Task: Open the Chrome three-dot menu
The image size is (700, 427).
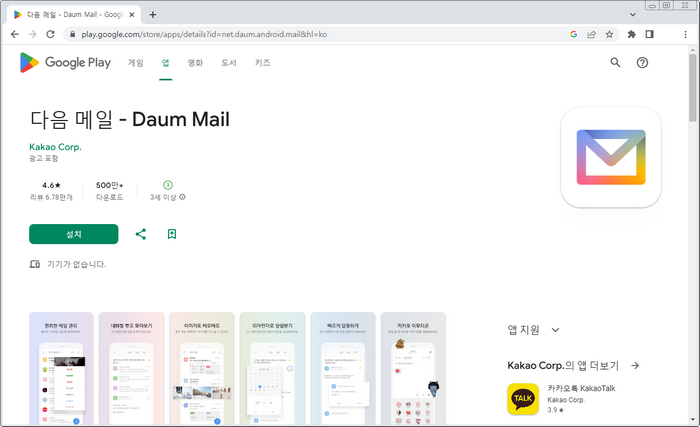Action: click(x=685, y=34)
